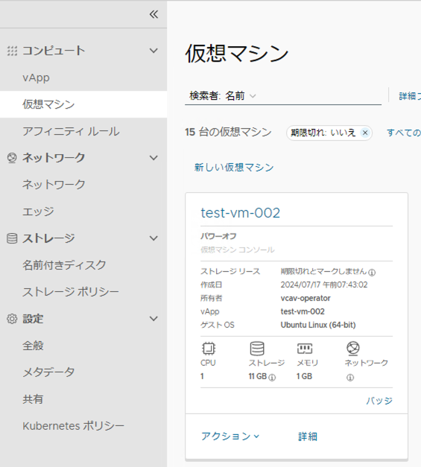Remove the 期限切れ: いいえ filter with x
The image size is (421, 467).
tap(365, 133)
